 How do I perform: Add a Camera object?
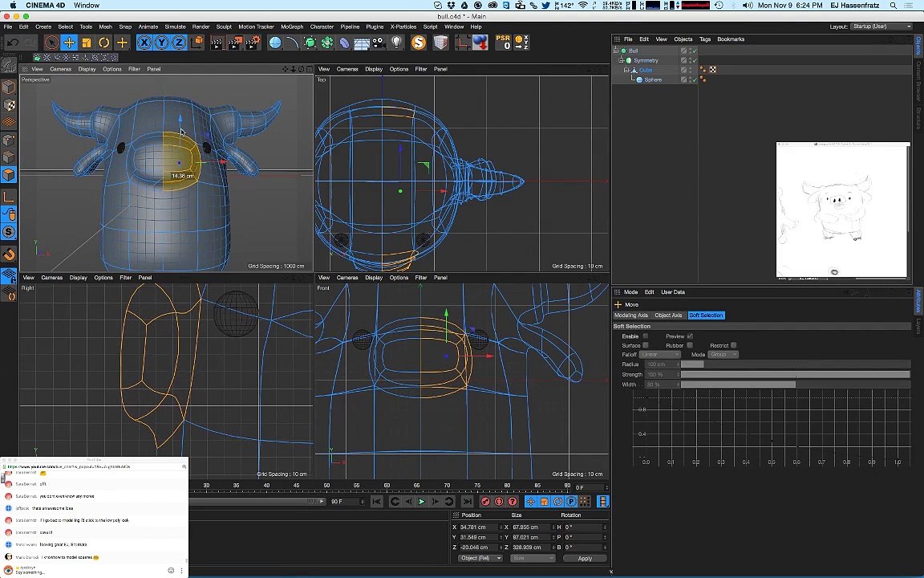[379, 43]
